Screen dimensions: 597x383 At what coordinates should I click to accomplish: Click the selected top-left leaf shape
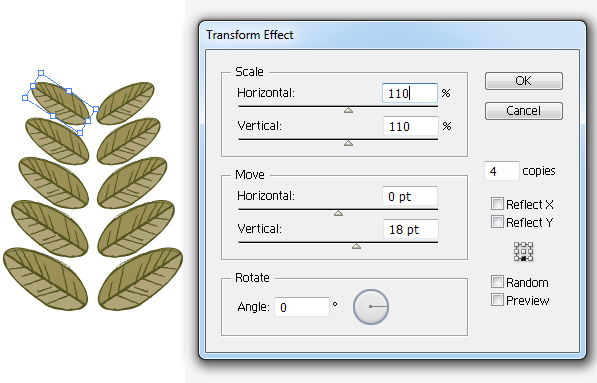coord(61,103)
